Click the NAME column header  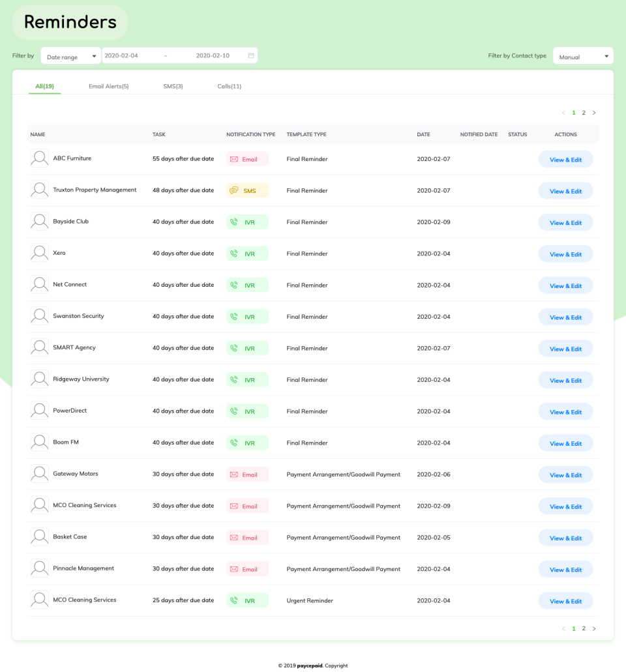click(x=38, y=134)
